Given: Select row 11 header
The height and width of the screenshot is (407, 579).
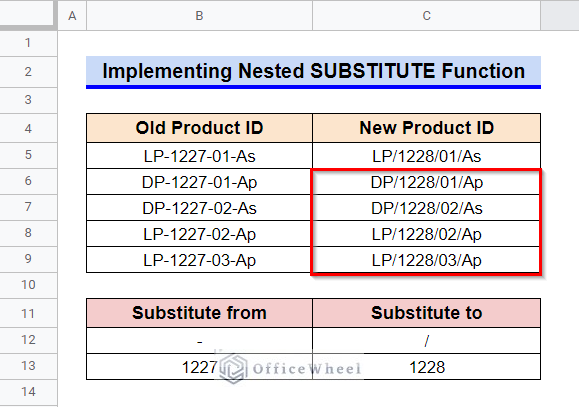Looking at the screenshot, I should [x=28, y=313].
